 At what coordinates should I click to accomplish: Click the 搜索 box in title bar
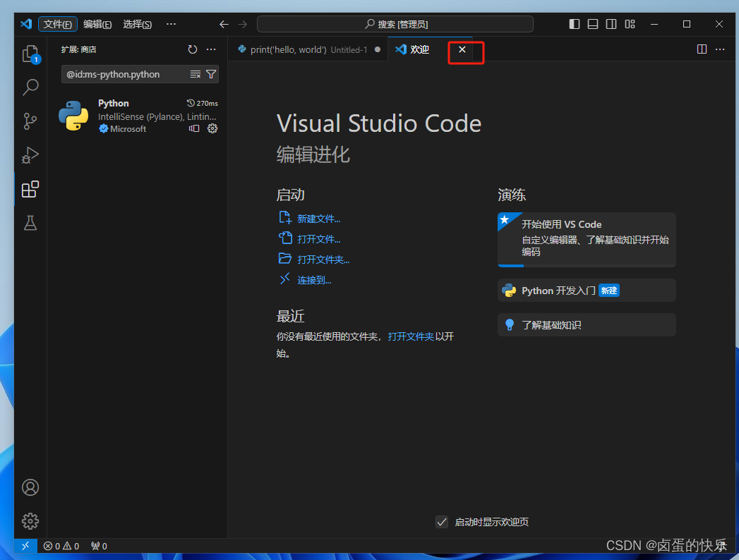[394, 23]
